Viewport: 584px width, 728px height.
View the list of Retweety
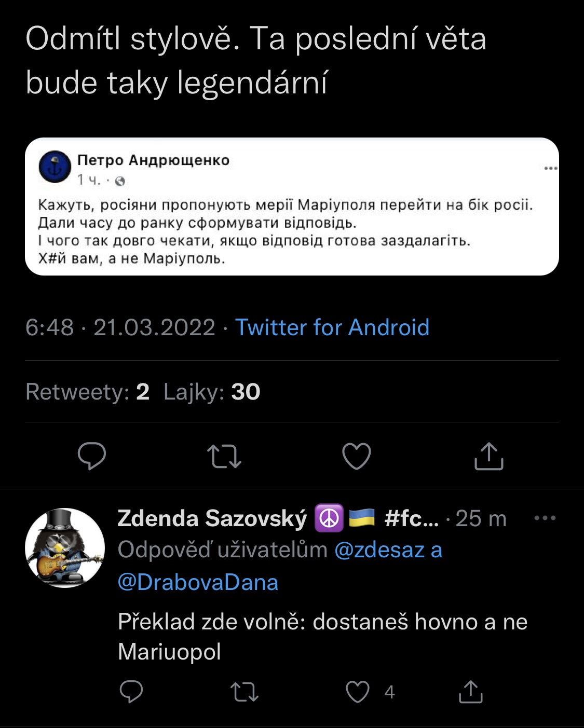pos(87,392)
